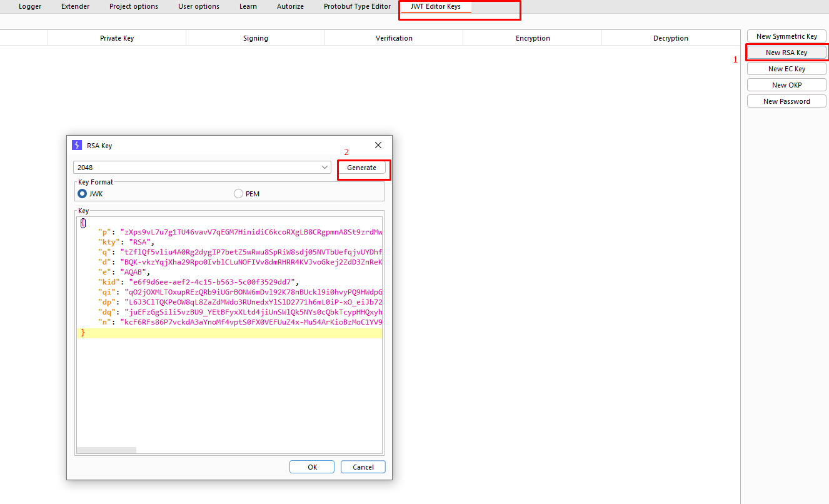Close the RSA Key dialog

[x=378, y=145]
